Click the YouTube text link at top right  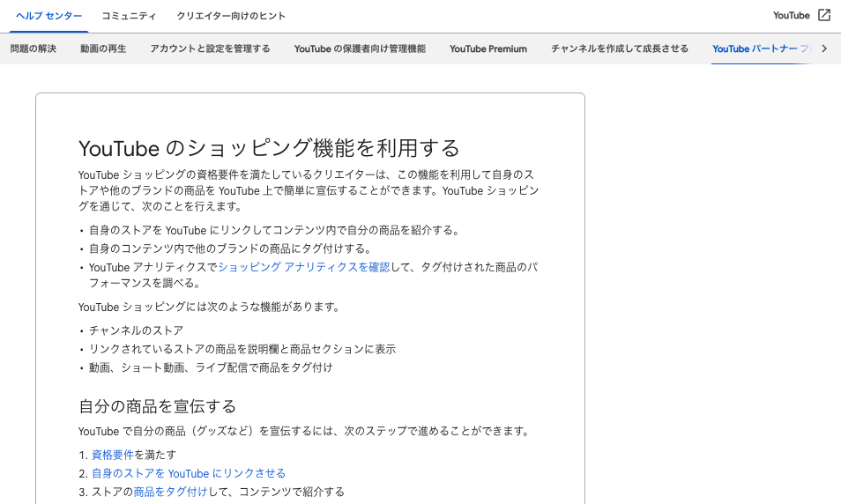tap(791, 16)
